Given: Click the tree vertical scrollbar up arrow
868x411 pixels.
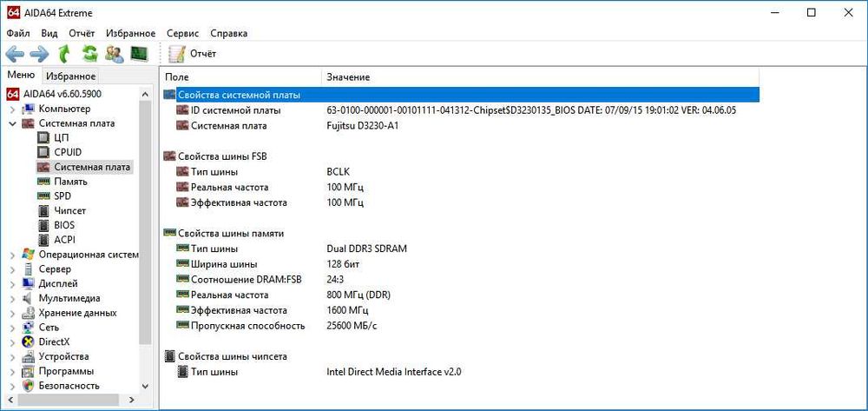Looking at the screenshot, I should (145, 95).
